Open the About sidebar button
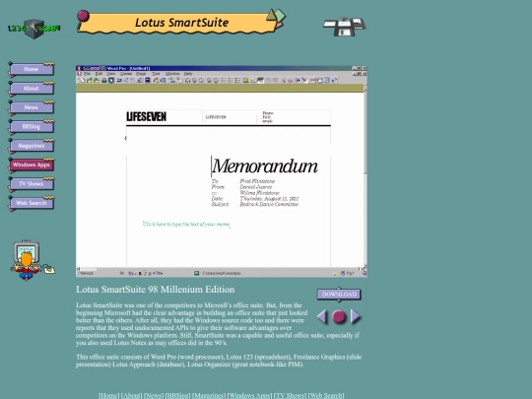The height and width of the screenshot is (399, 532). pyautogui.click(x=32, y=89)
